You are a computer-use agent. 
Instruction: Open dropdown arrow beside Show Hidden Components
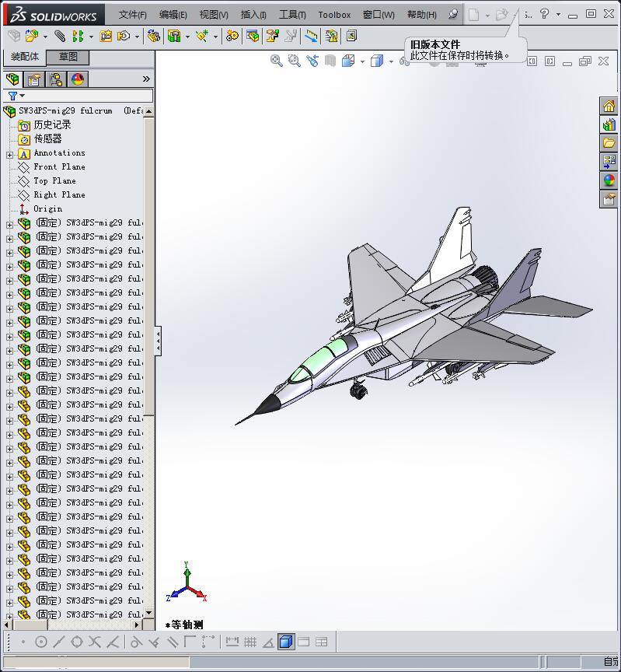[137, 37]
